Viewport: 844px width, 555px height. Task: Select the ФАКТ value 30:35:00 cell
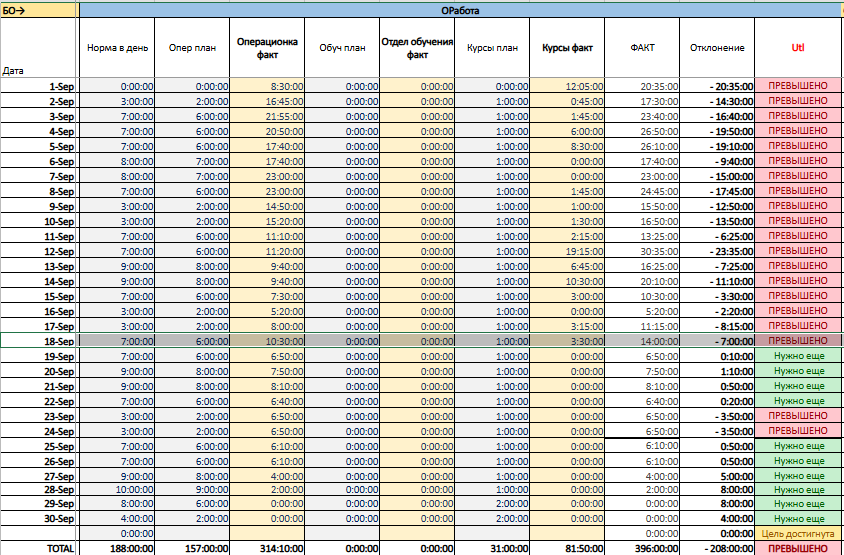coord(642,251)
